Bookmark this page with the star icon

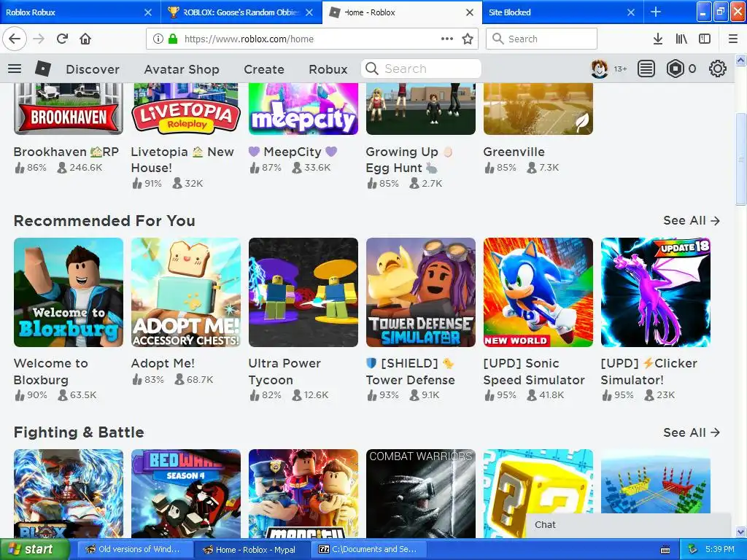point(468,39)
